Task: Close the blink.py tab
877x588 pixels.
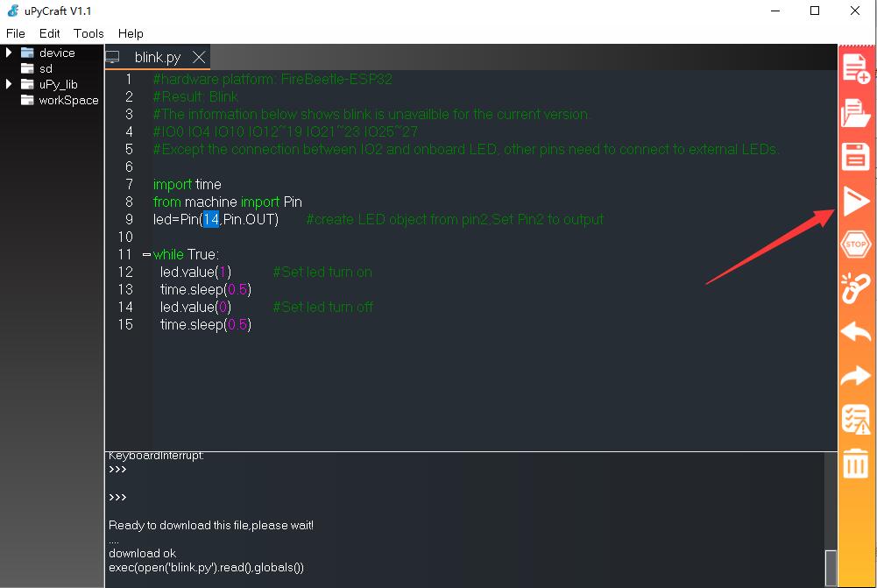Action: coord(199,57)
